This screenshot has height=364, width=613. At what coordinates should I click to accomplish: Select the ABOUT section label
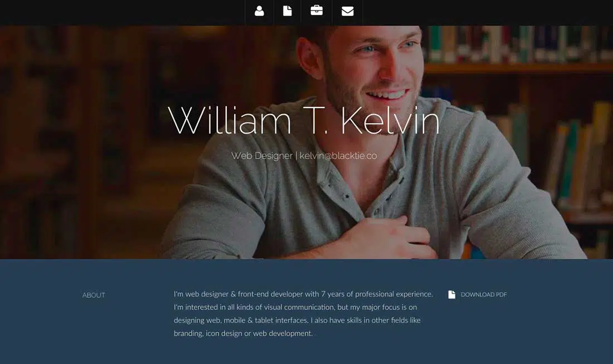pos(94,295)
